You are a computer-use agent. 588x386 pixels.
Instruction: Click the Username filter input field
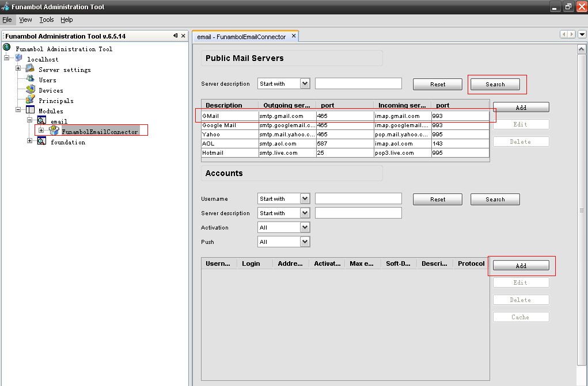click(358, 198)
